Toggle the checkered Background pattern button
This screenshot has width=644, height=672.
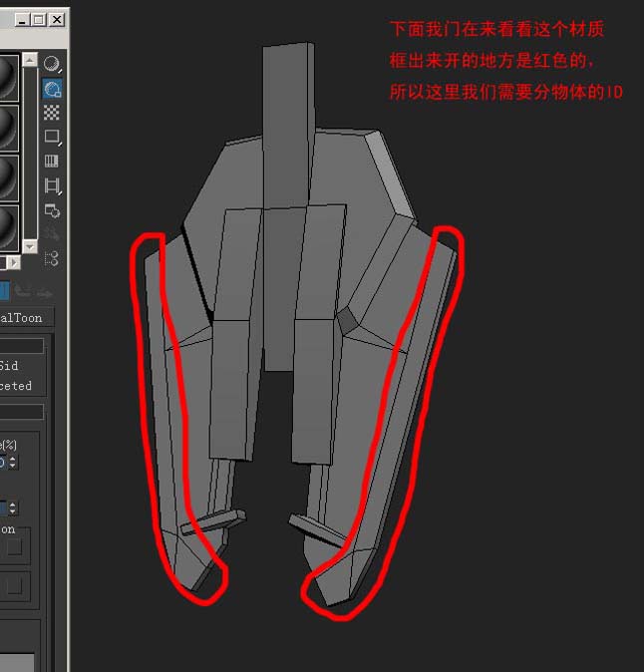tap(52, 113)
